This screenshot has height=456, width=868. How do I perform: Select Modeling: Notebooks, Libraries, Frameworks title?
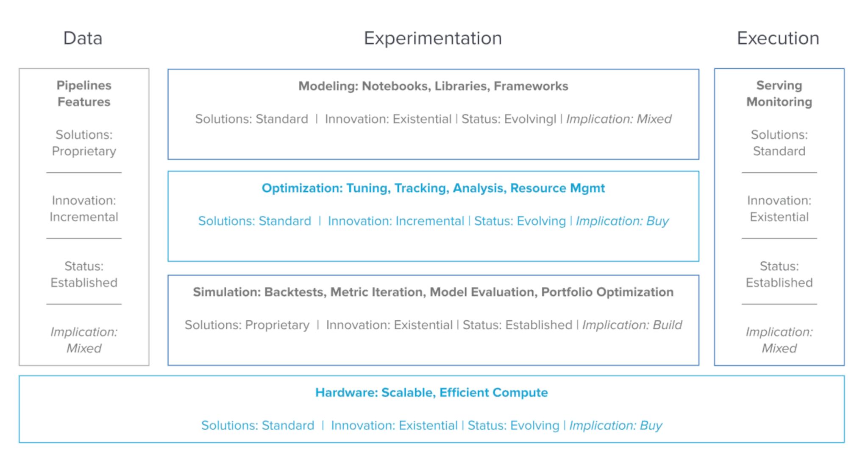point(433,86)
